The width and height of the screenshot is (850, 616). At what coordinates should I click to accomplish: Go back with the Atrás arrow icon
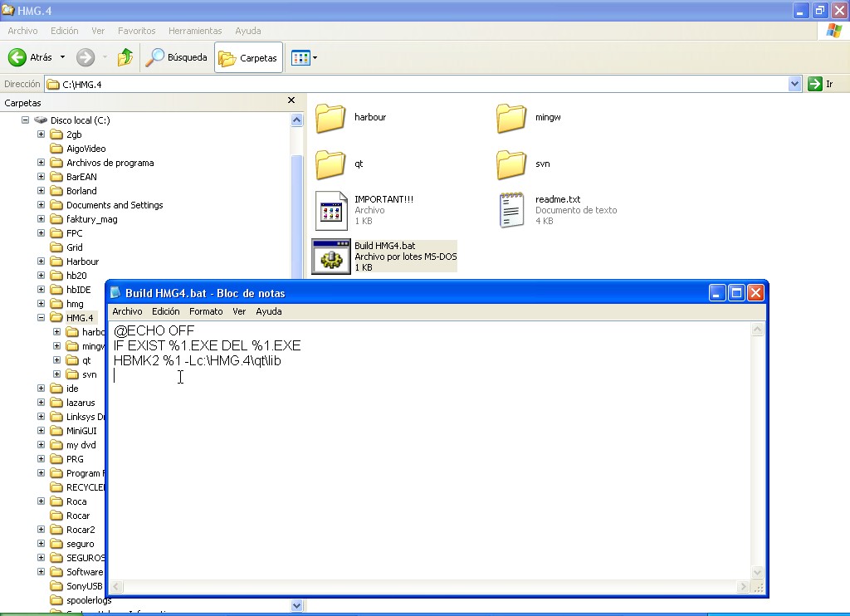[x=17, y=57]
